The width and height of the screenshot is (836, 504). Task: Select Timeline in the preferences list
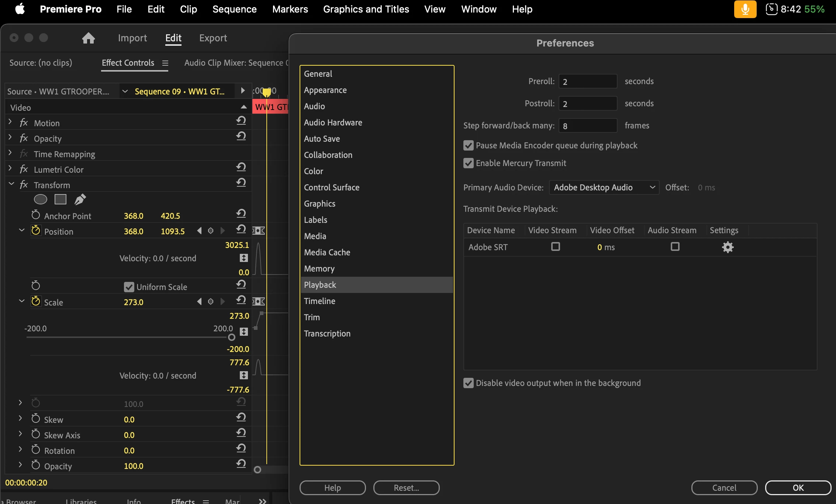pyautogui.click(x=319, y=301)
